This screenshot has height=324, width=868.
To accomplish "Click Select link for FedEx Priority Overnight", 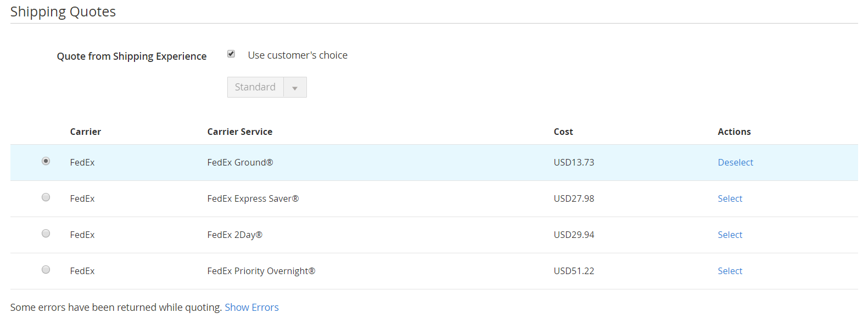I will coord(730,271).
